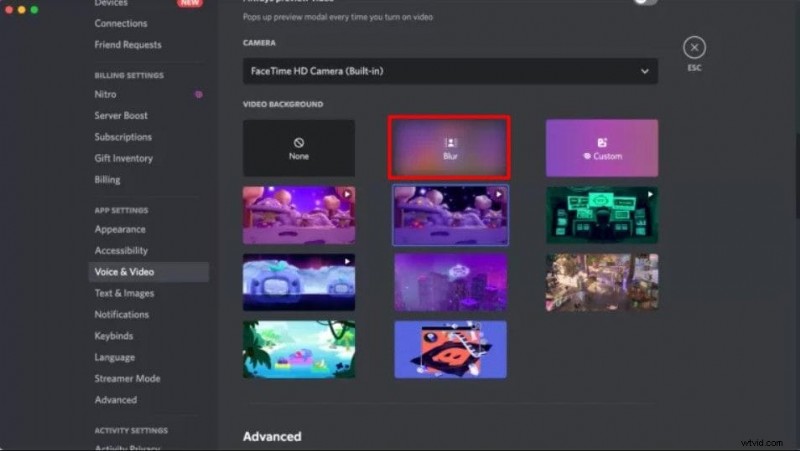This screenshot has height=451, width=800.
Task: Pick the green spaceship cockpit background
Action: pyautogui.click(x=601, y=214)
